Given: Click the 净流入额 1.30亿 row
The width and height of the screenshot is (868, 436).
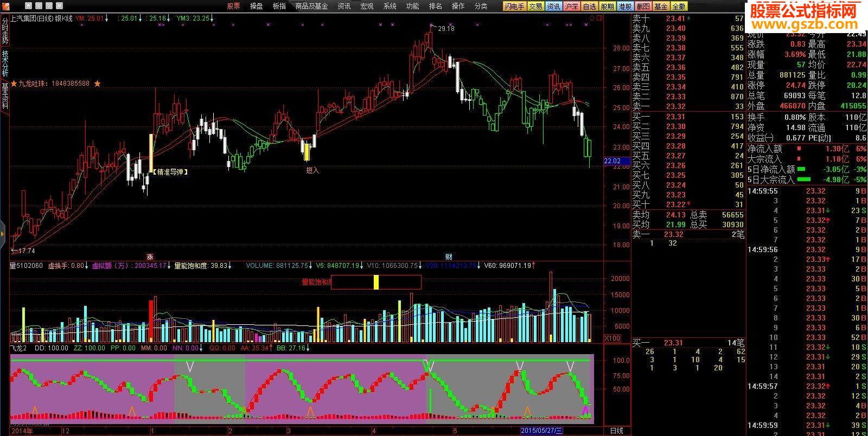Looking at the screenshot, I should coord(807,149).
